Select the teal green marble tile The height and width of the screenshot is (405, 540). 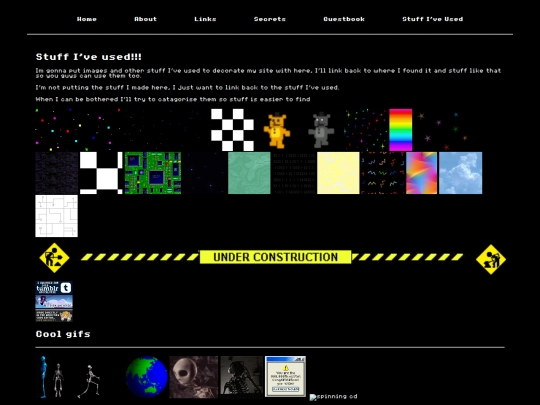(249, 173)
